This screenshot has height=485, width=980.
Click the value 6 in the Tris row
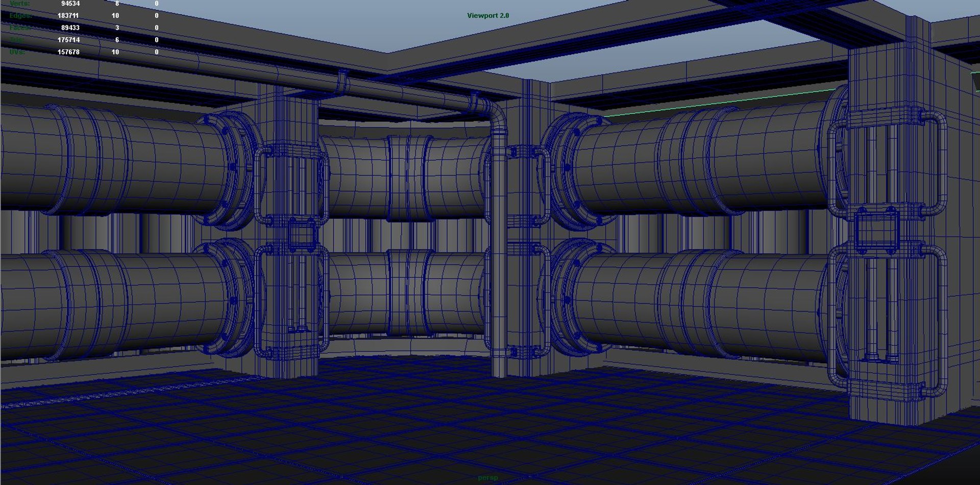[117, 40]
